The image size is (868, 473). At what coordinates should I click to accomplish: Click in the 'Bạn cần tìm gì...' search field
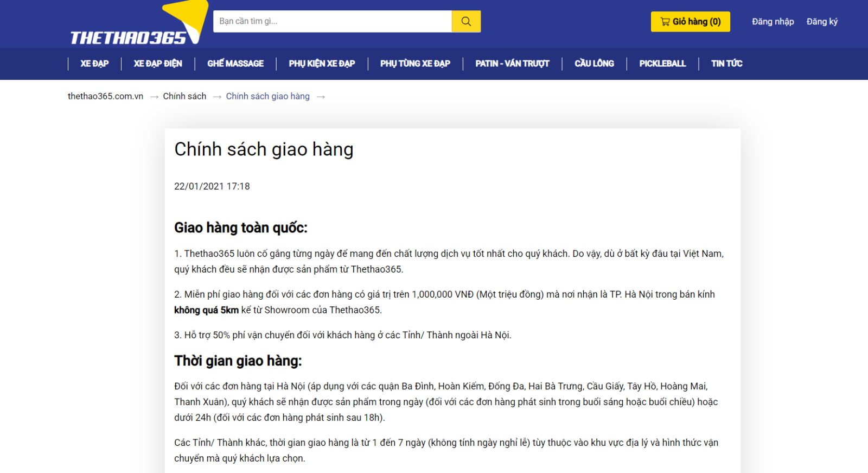pyautogui.click(x=332, y=22)
